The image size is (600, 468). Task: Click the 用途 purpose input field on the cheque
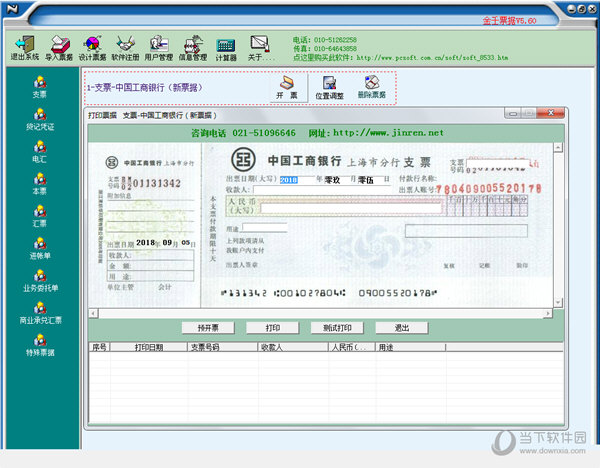click(x=264, y=228)
